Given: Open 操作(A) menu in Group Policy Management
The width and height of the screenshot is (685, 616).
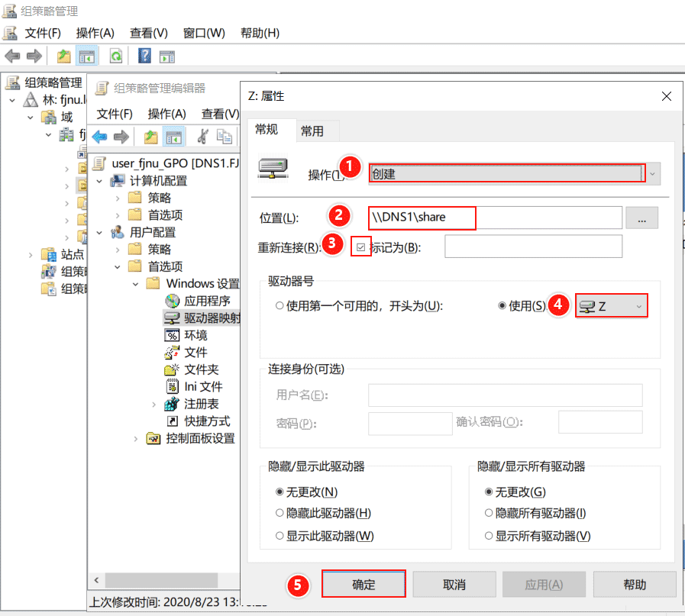Looking at the screenshot, I should click(95, 33).
